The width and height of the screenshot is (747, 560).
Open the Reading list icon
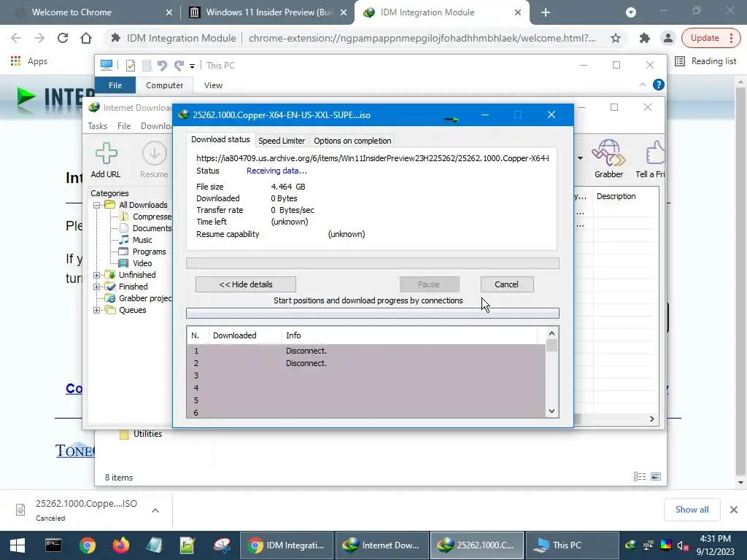click(x=680, y=61)
